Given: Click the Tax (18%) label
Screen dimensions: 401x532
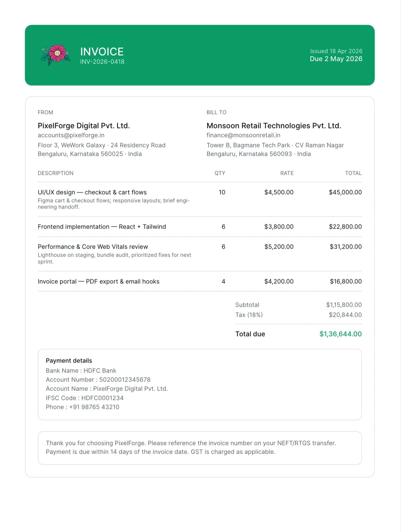Looking at the screenshot, I should coord(249,315).
